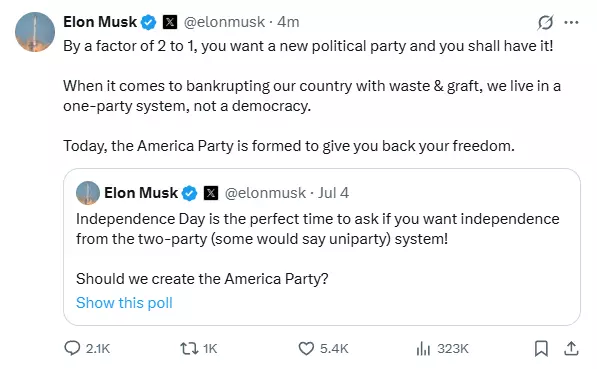Viewport: 597px width, 369px height.
Task: Repost this tweet using retweet icon
Action: [189, 348]
